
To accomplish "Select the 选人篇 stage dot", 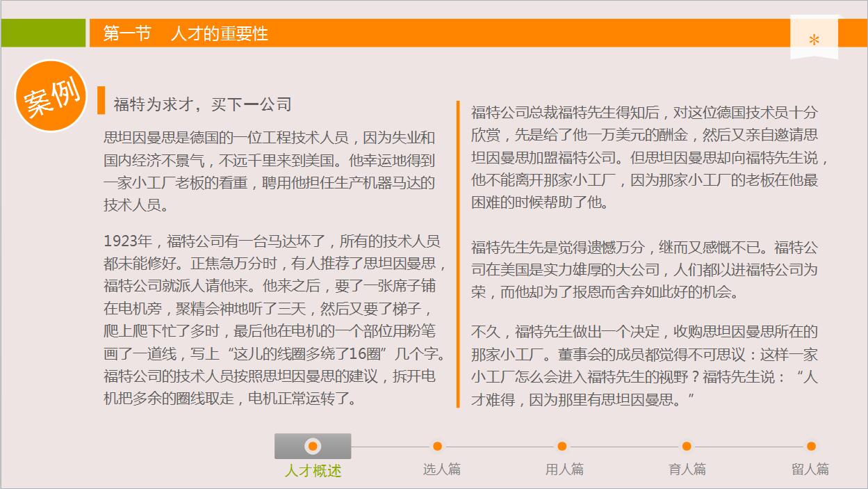I will tap(436, 448).
